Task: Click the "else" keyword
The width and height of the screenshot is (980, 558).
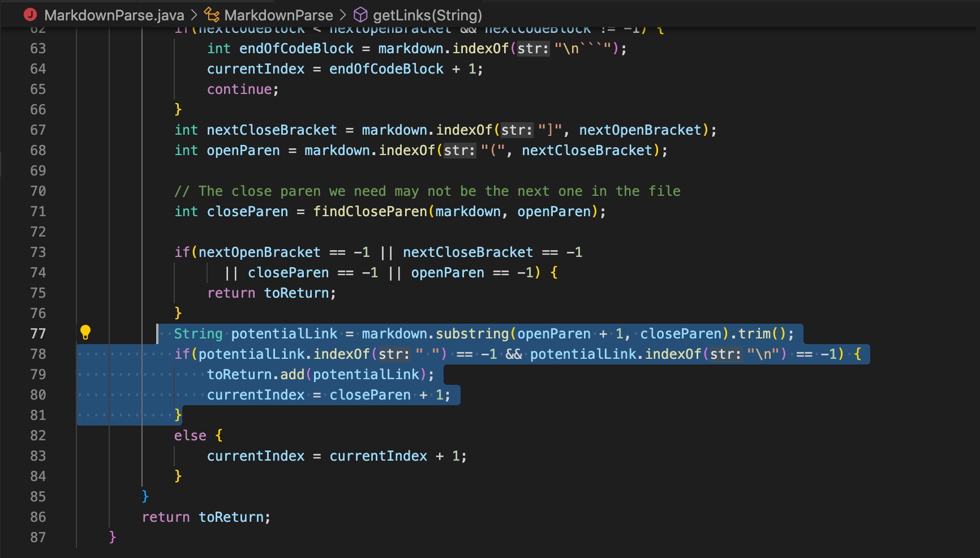Action: click(191, 436)
